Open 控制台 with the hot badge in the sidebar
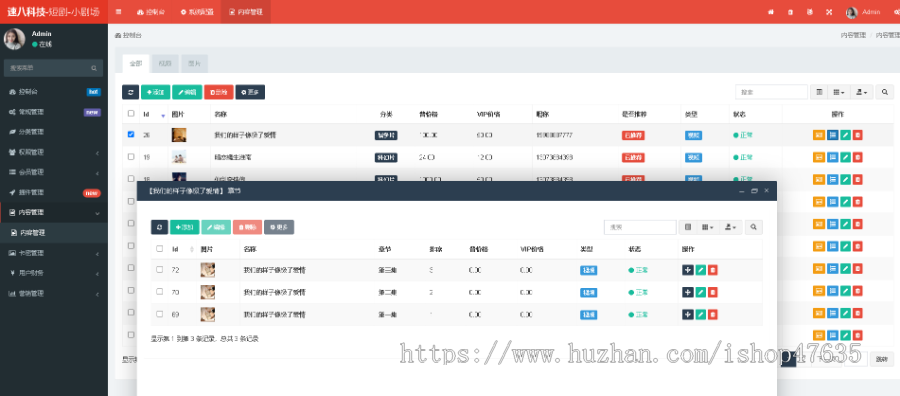 54,92
